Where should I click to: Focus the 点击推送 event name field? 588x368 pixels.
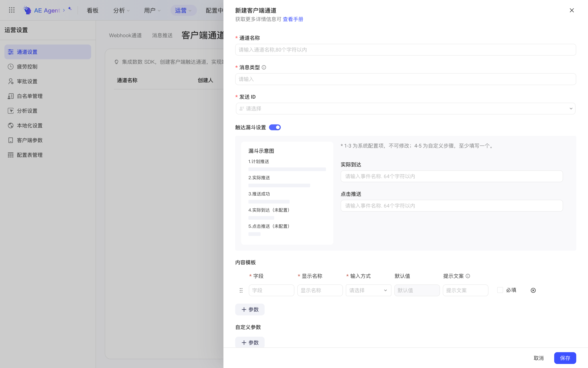pos(452,206)
